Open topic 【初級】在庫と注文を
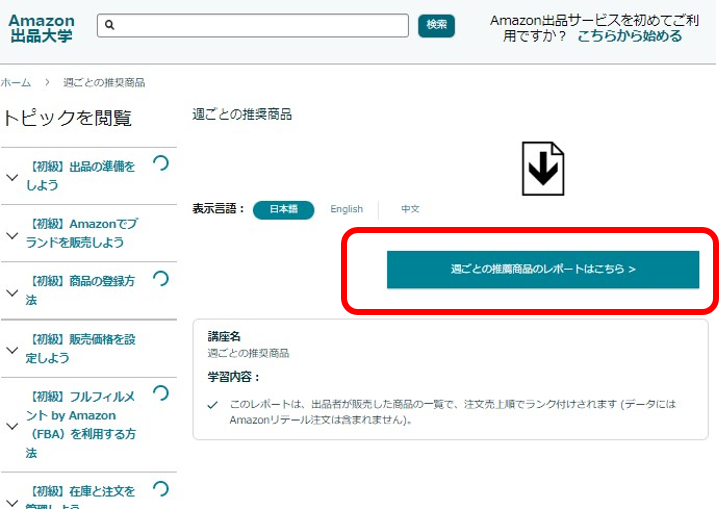719x509 pixels. pos(81,498)
